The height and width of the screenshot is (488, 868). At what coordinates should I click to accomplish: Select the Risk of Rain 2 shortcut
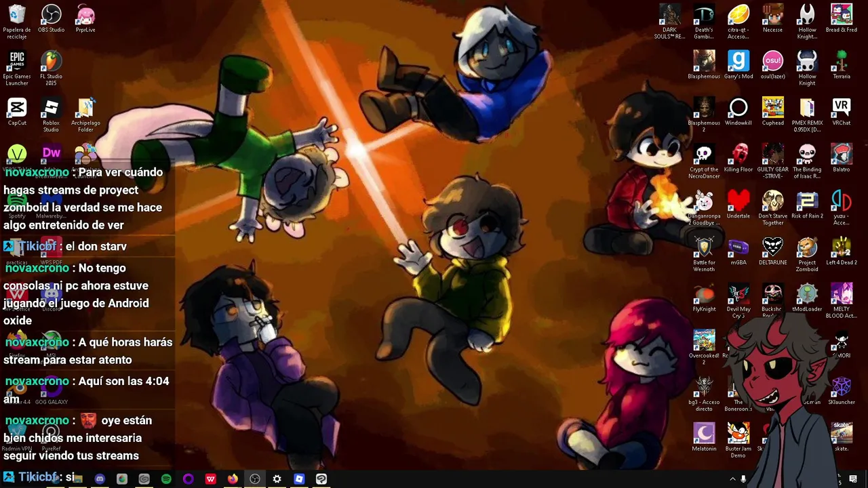click(x=807, y=205)
